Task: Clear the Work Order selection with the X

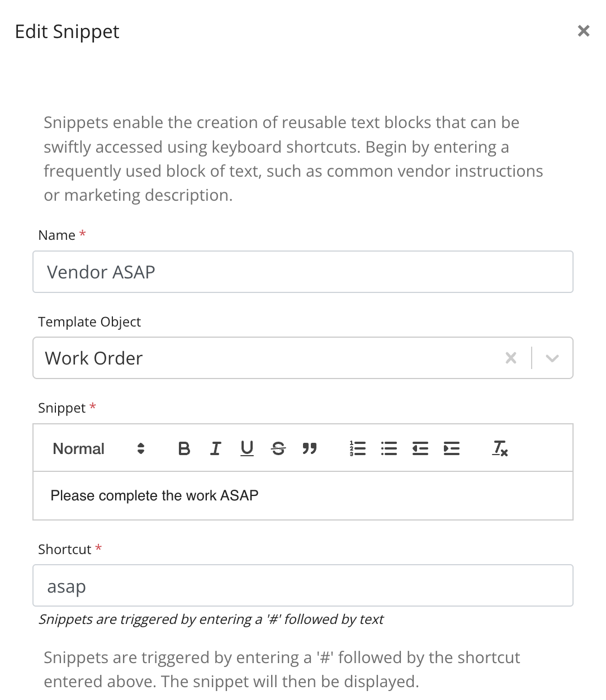Action: tap(510, 358)
